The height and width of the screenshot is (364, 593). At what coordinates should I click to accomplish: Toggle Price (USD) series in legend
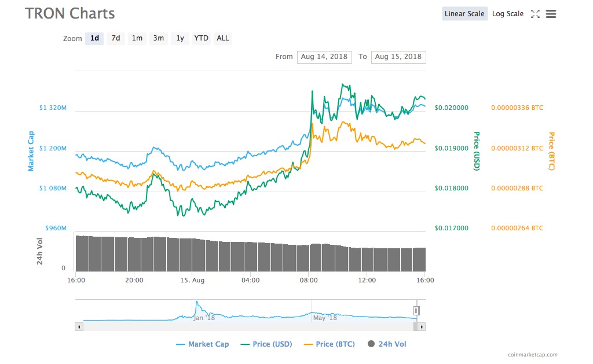pyautogui.click(x=266, y=344)
